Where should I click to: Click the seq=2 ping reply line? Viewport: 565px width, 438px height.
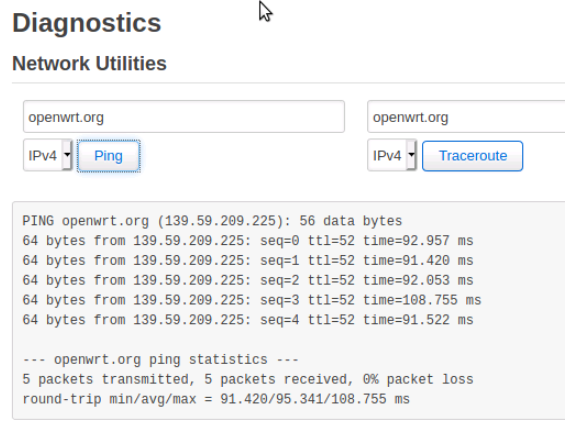248,280
